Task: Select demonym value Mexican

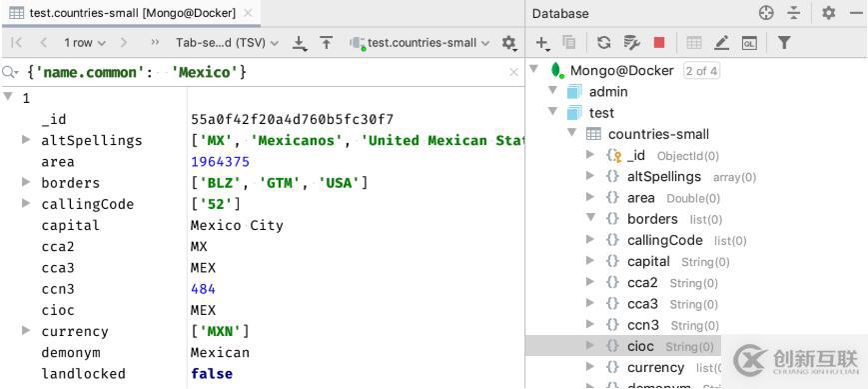Action: pyautogui.click(x=221, y=353)
